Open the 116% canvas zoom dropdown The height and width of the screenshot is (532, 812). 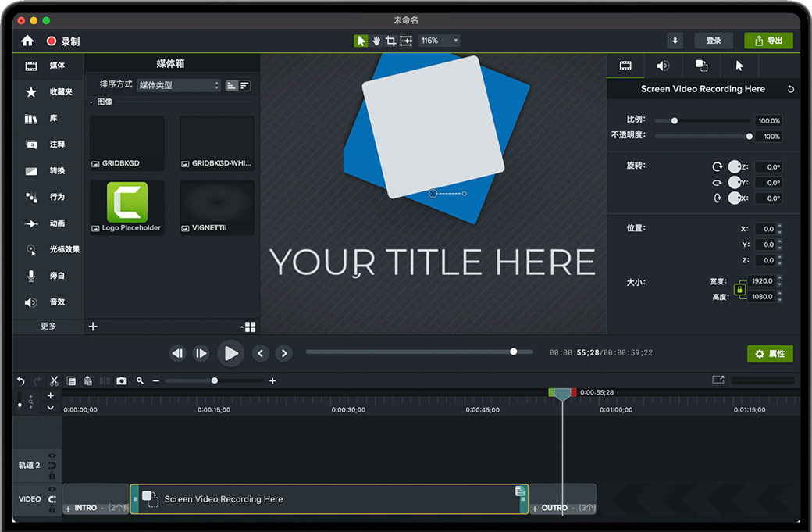(x=440, y=41)
